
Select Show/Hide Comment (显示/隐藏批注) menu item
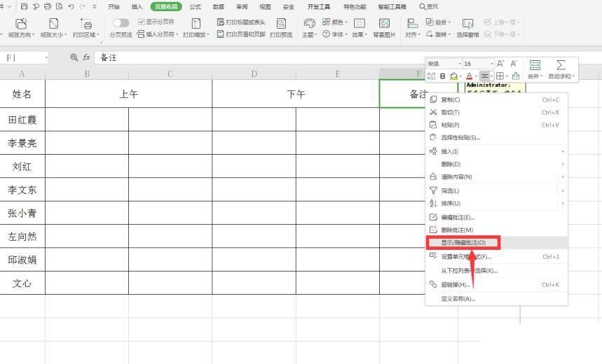pyautogui.click(x=463, y=242)
